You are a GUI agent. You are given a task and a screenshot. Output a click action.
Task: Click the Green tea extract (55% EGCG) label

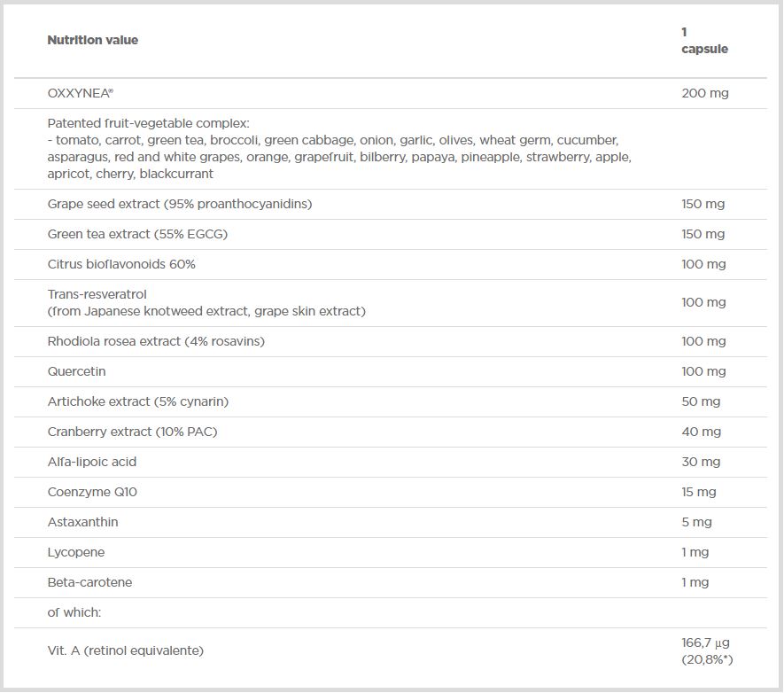144,234
